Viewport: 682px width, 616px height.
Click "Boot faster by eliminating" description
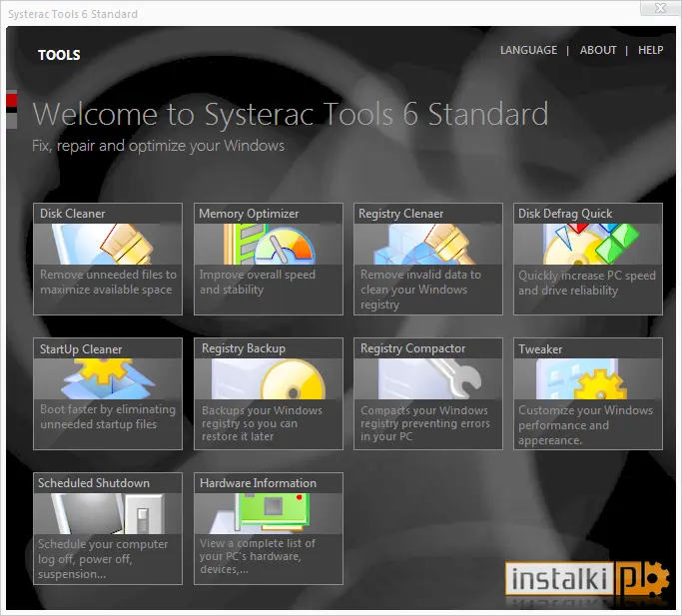[x=108, y=416]
